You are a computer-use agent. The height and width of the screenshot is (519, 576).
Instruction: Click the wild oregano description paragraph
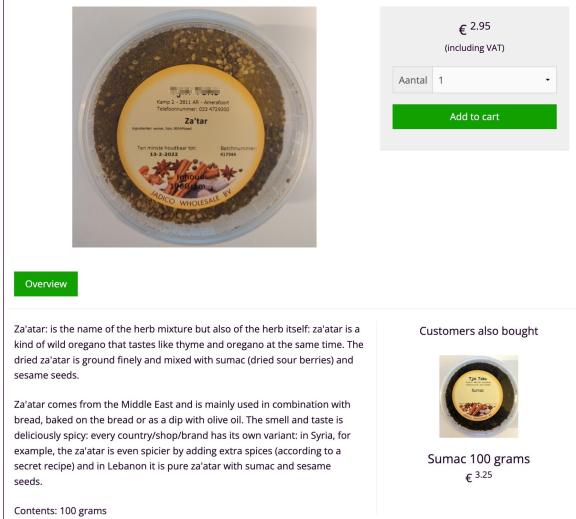(x=188, y=352)
